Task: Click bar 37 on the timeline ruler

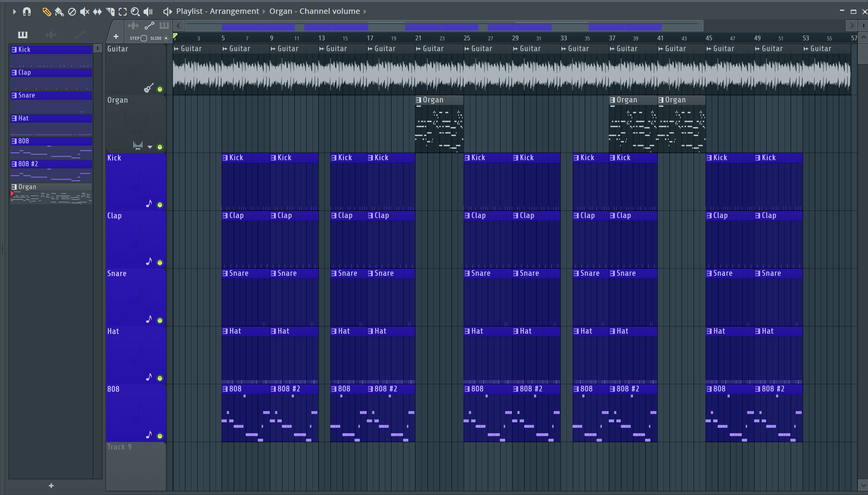Action: (x=612, y=38)
